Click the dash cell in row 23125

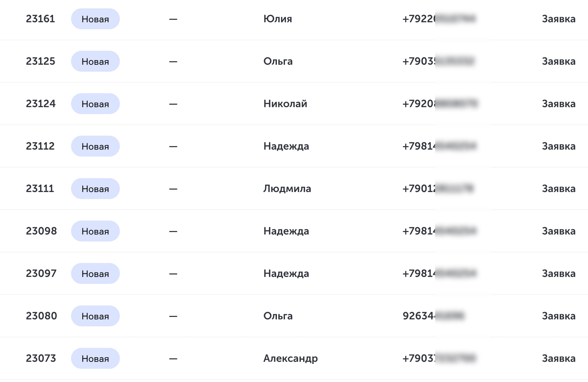173,62
